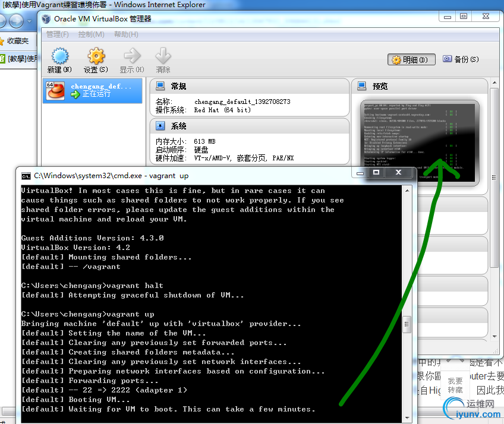Screen dimensions: 504x424
Task: Click scroll-down arrow in VirtualBox details pane
Action: click(x=494, y=336)
